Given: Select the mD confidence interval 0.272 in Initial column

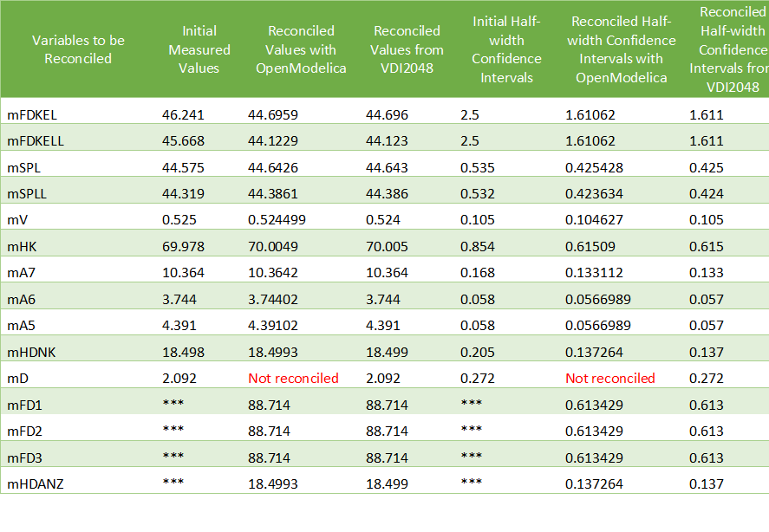Looking at the screenshot, I should coord(475,379).
